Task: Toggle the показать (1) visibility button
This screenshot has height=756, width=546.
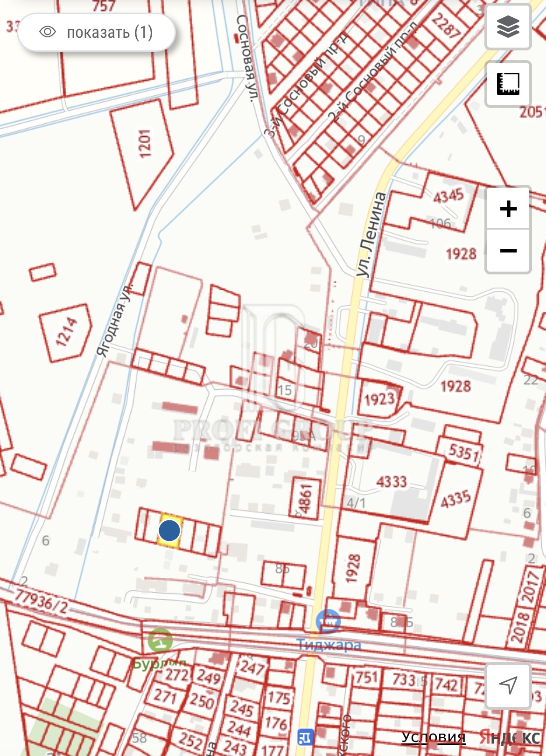Action: [x=97, y=32]
